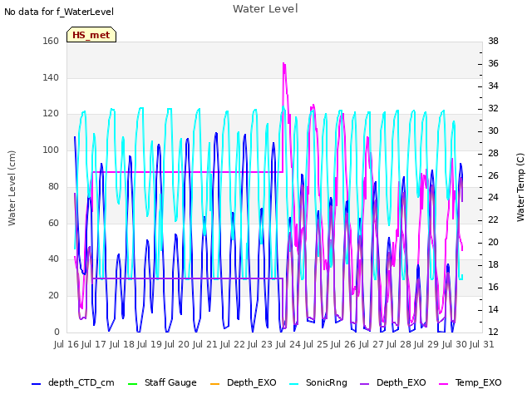Click the 30 tick on right axis

point(493,131)
